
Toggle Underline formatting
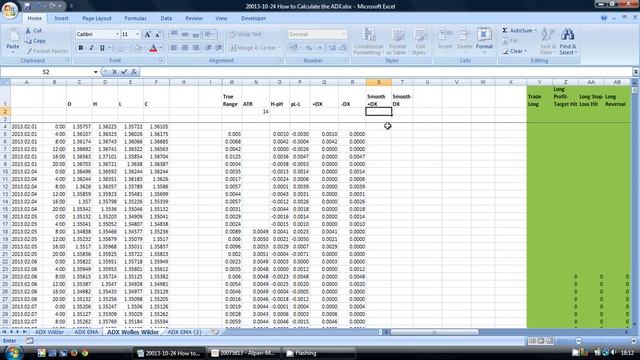[102, 48]
